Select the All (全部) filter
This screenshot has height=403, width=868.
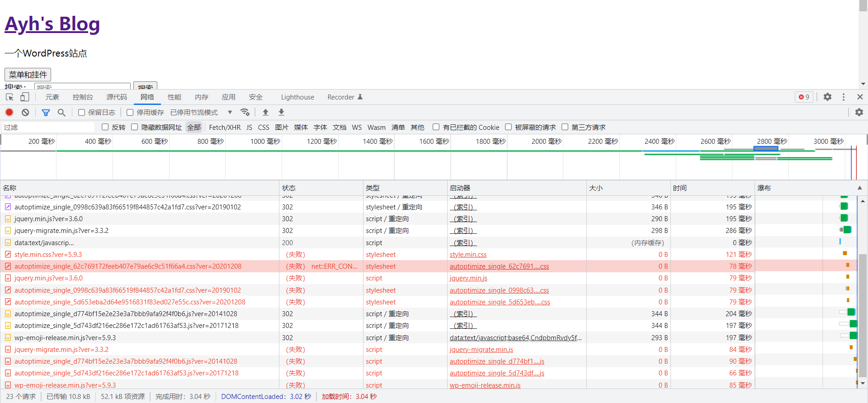[194, 128]
